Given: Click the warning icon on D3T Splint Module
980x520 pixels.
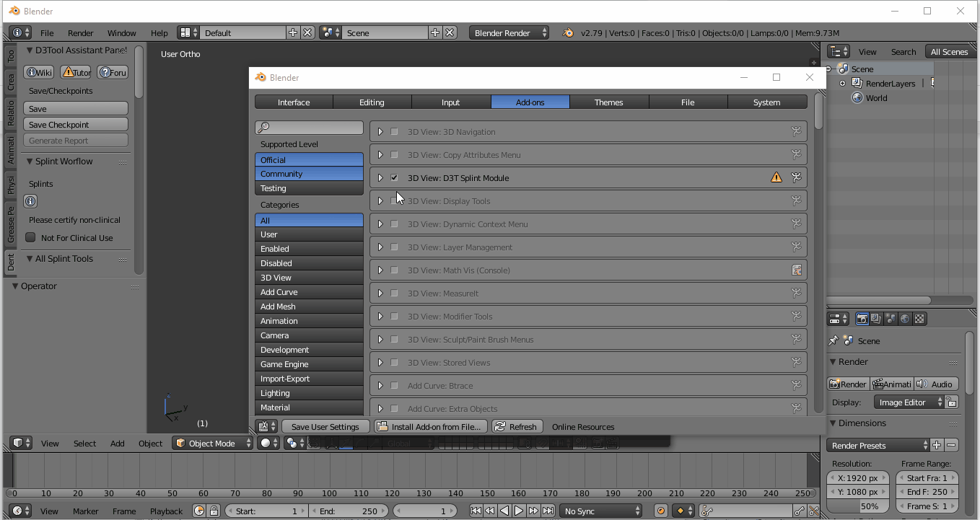Looking at the screenshot, I should click(776, 177).
